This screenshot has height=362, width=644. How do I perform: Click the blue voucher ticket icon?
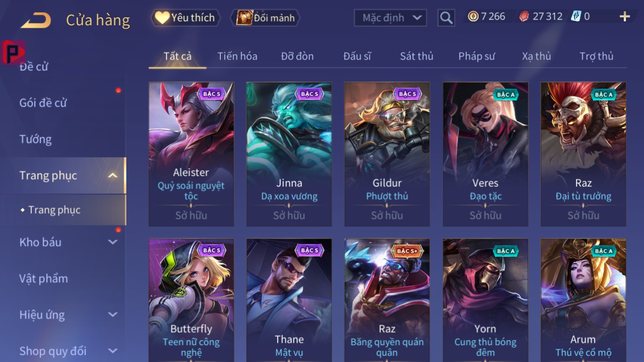pyautogui.click(x=576, y=16)
